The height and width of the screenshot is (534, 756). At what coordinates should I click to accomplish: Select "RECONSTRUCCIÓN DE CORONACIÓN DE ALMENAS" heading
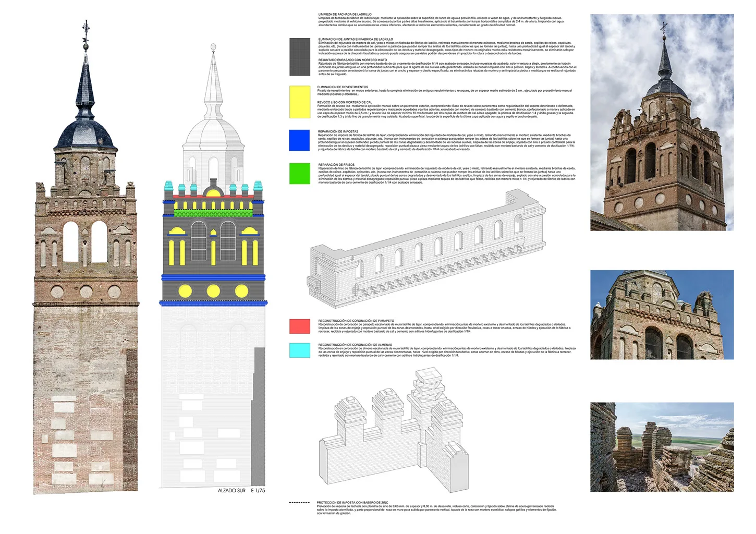355,345
